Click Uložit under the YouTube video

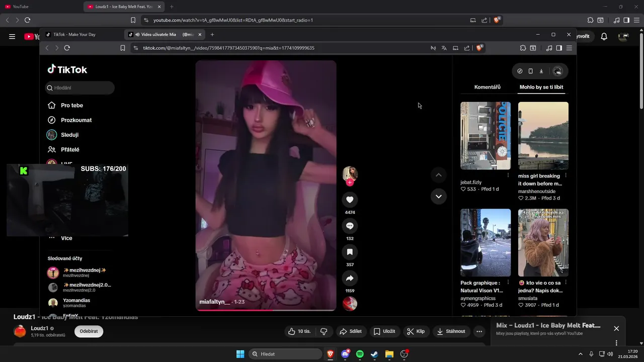tap(384, 331)
